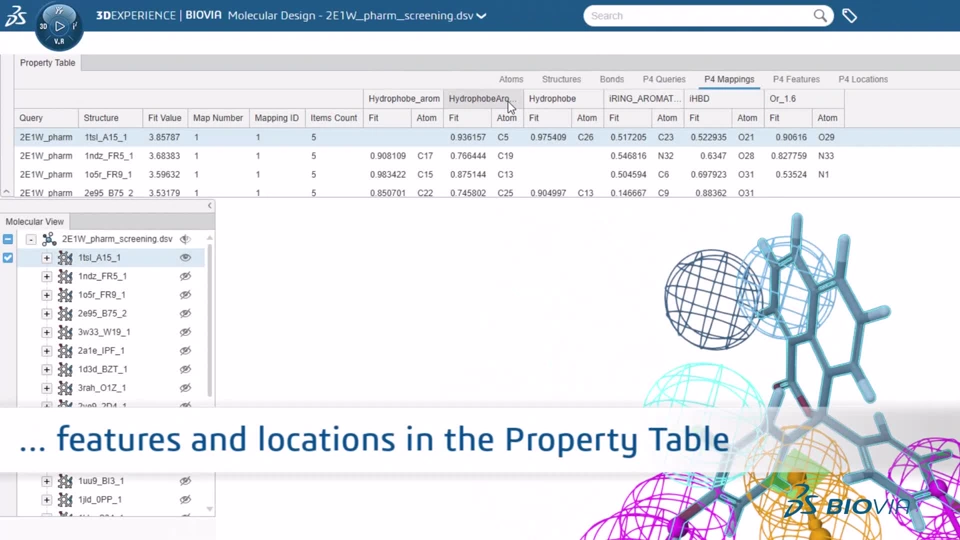Show the 2a1e_IPF_1 molecule
This screenshot has width=960, height=540.
click(185, 351)
